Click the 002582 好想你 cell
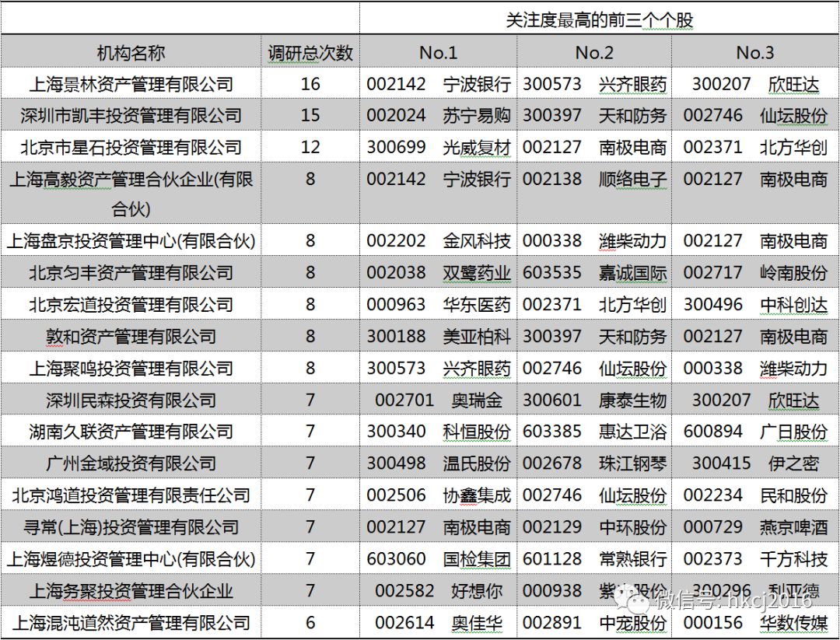The width and height of the screenshot is (840, 640). pos(438,590)
